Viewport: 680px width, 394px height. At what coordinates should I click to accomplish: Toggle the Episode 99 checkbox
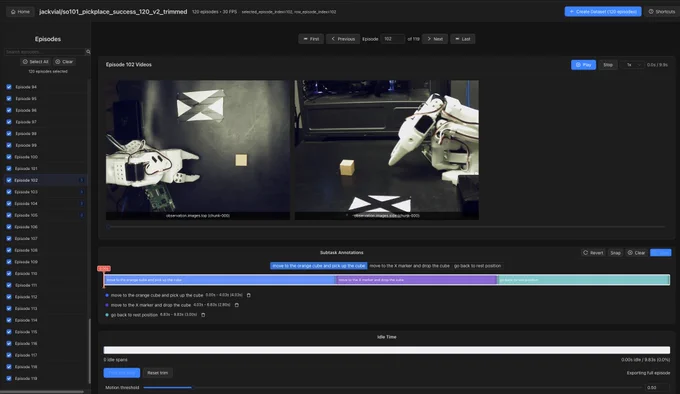click(9, 145)
